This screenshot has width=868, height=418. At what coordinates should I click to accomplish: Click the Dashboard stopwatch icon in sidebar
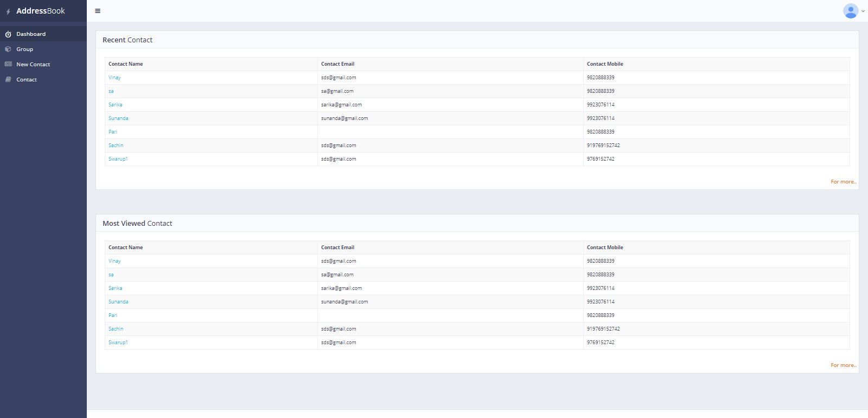pos(8,34)
